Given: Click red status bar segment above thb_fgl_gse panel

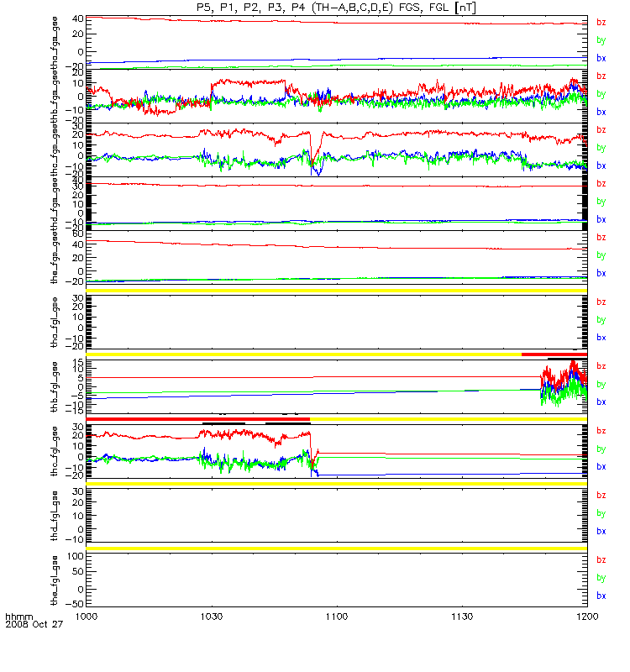Looking at the screenshot, I should click(554, 354).
